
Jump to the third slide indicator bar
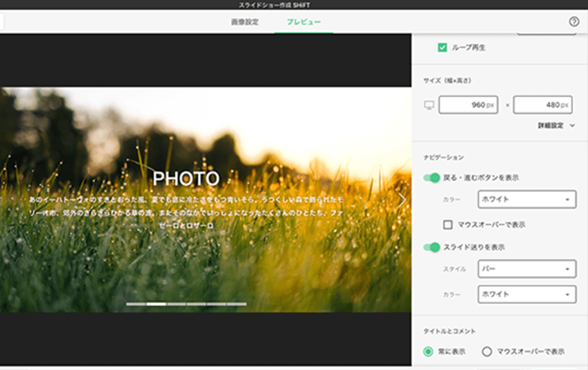pos(176,304)
